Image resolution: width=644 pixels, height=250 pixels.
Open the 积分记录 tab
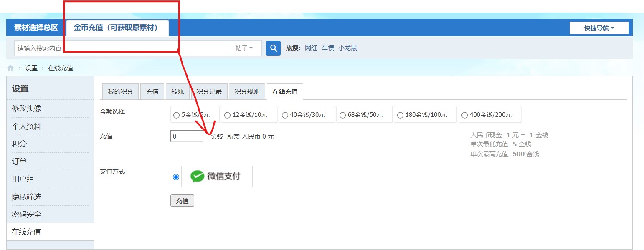pyautogui.click(x=209, y=92)
